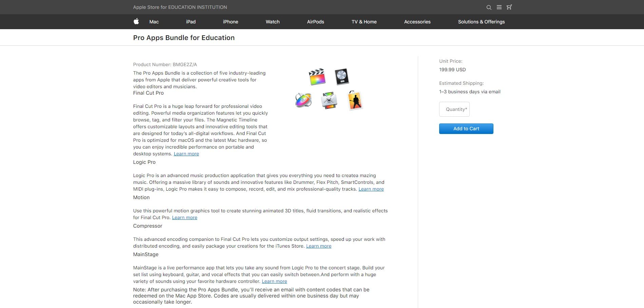
Task: Open Solutions & Offerings menu
Action: click(481, 22)
